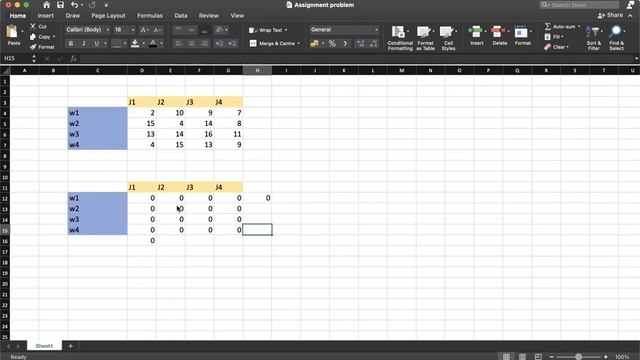This screenshot has width=640, height=360.
Task: Align text to the bottom of cell
Action: [204, 30]
